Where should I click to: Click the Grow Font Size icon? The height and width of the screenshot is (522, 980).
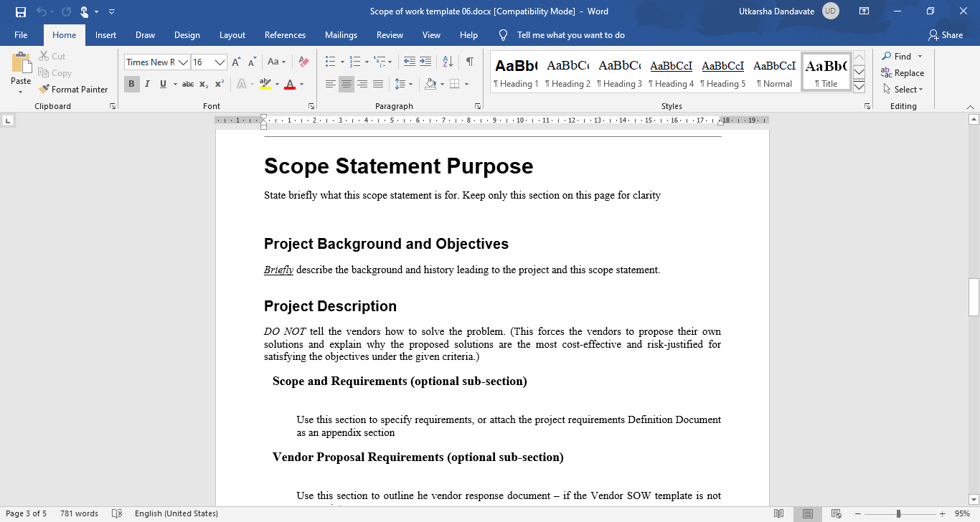[236, 62]
